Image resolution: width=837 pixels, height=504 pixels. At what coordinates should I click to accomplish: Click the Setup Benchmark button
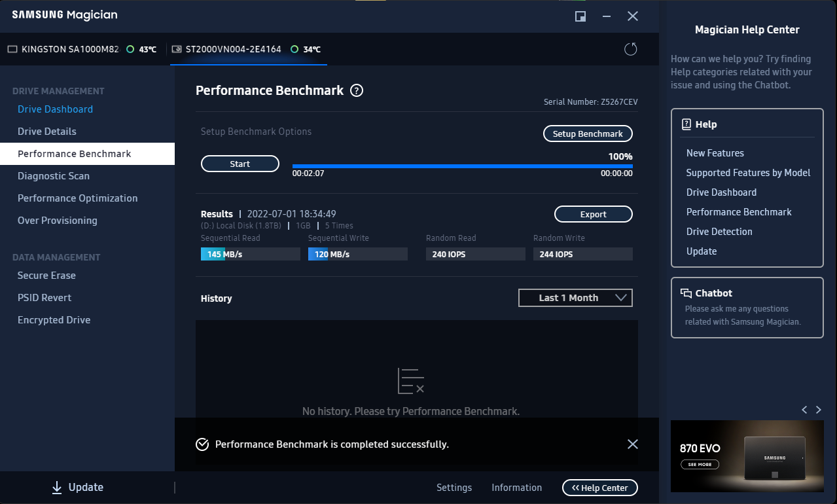pos(588,134)
